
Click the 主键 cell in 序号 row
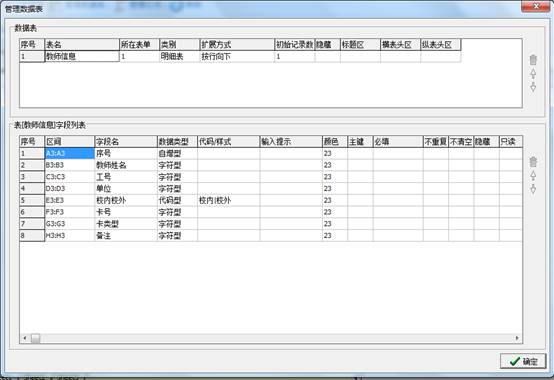360,153
